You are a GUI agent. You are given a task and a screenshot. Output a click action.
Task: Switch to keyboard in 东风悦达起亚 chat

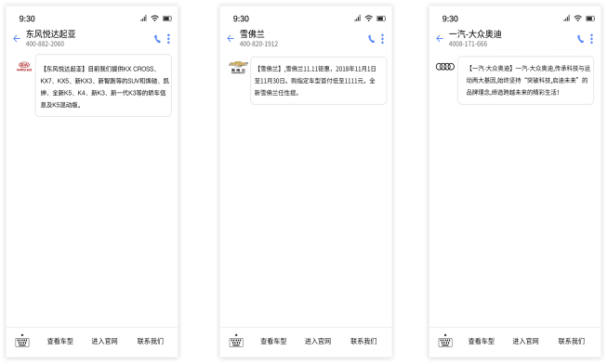[x=22, y=341]
